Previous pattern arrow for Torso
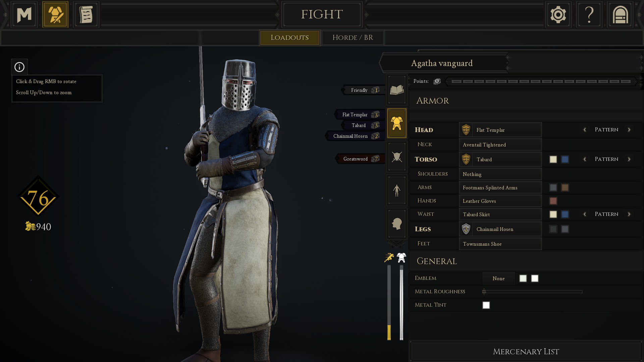The height and width of the screenshot is (362, 644). (585, 159)
